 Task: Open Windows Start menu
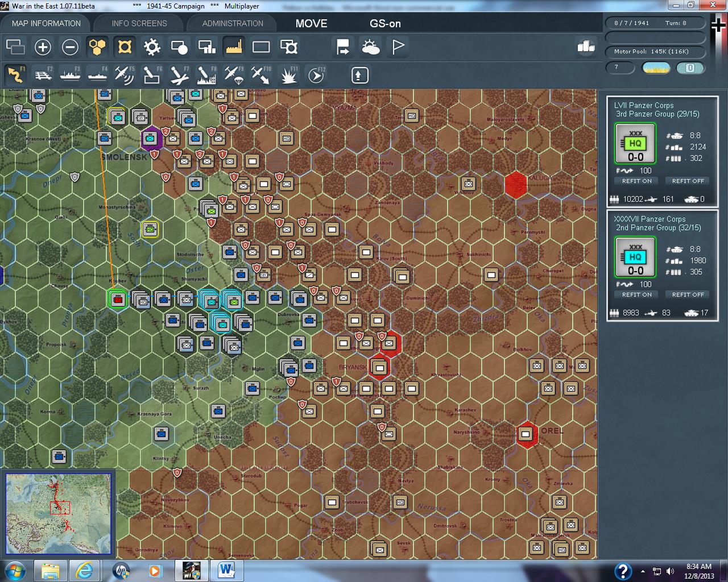[x=15, y=569]
